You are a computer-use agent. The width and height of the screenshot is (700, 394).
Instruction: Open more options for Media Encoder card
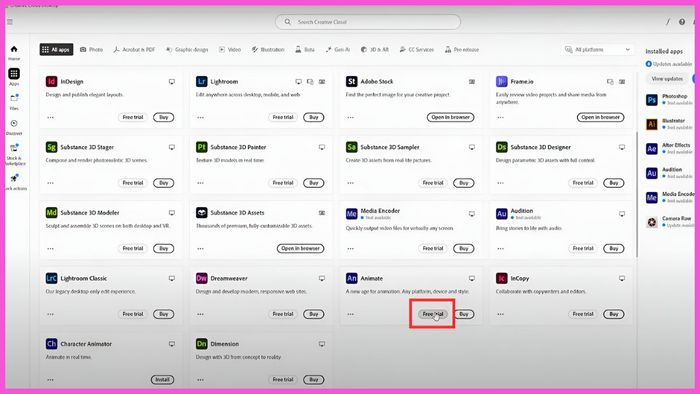(350, 249)
